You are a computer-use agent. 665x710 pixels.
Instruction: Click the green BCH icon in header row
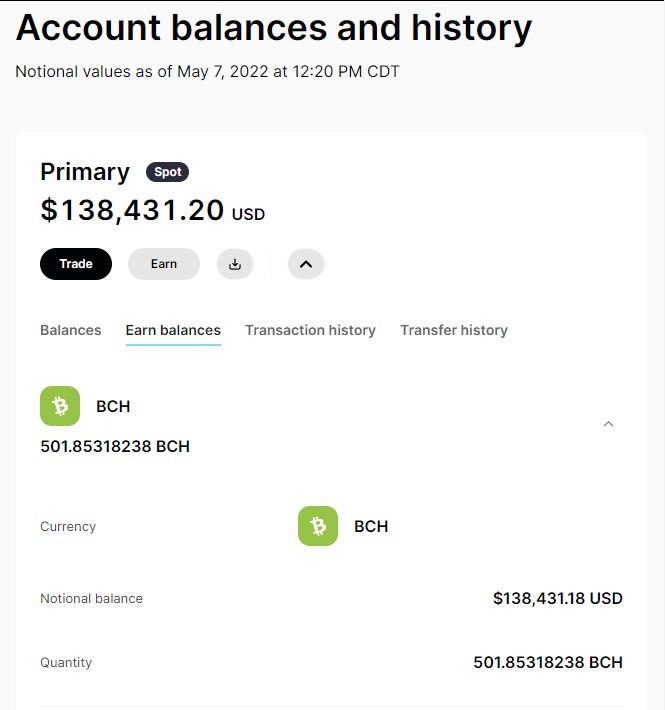[60, 406]
